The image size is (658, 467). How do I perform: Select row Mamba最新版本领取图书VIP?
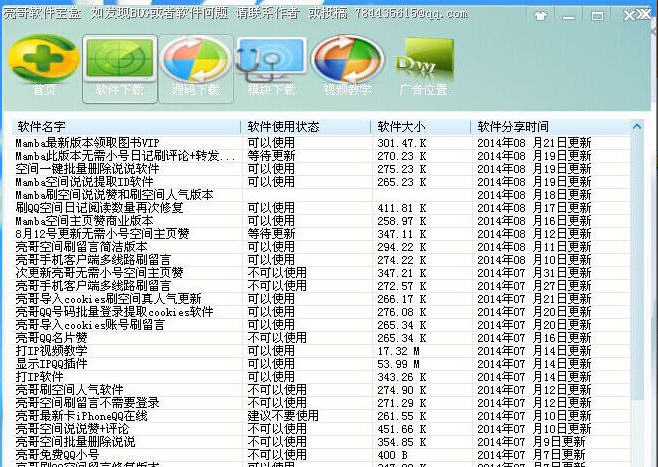point(321,143)
